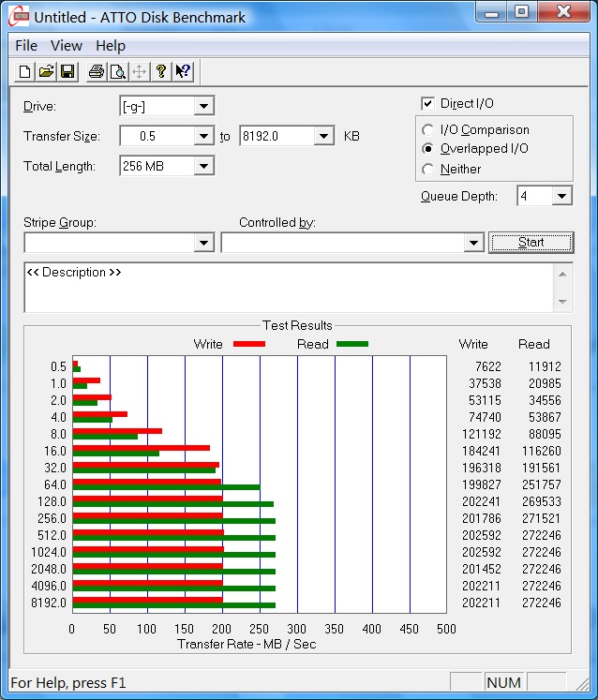598x700 pixels.
Task: Expand the Stripe Group dropdown
Action: coord(203,243)
